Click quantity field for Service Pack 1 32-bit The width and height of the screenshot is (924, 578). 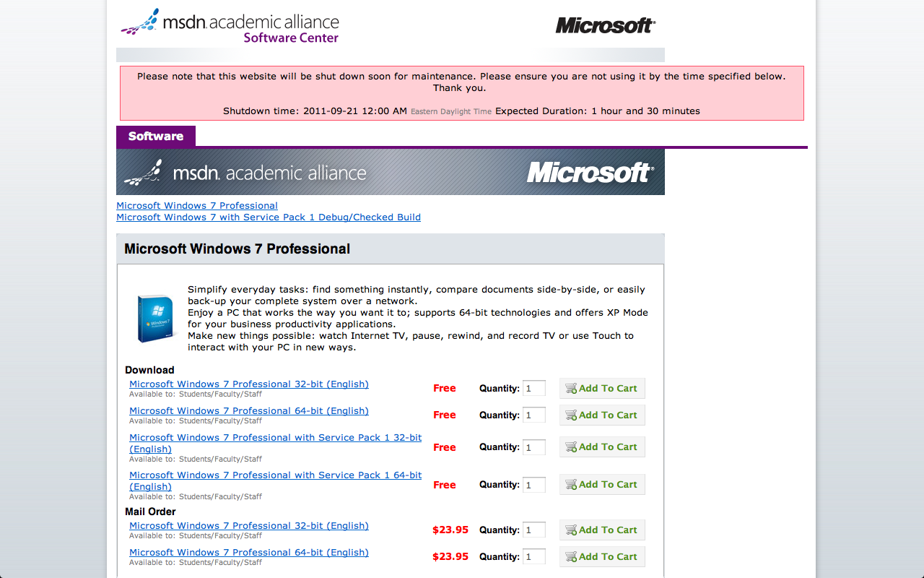click(534, 447)
